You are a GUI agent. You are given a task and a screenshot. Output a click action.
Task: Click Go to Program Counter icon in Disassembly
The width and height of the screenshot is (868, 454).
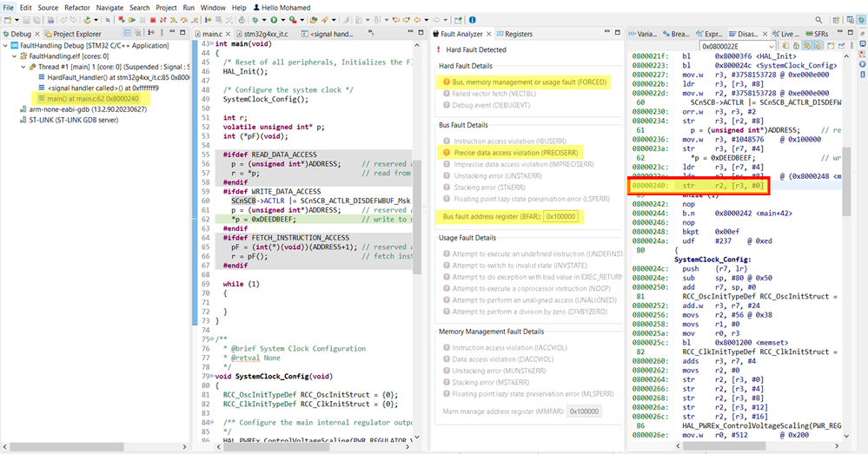[x=796, y=46]
